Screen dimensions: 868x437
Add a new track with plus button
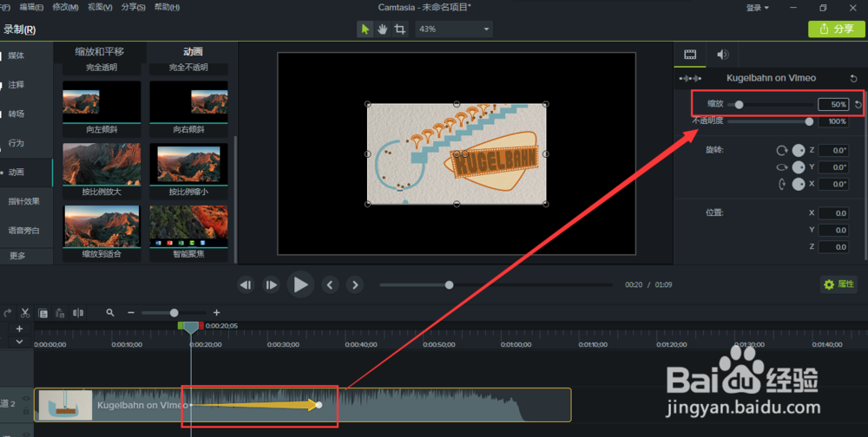tap(19, 329)
